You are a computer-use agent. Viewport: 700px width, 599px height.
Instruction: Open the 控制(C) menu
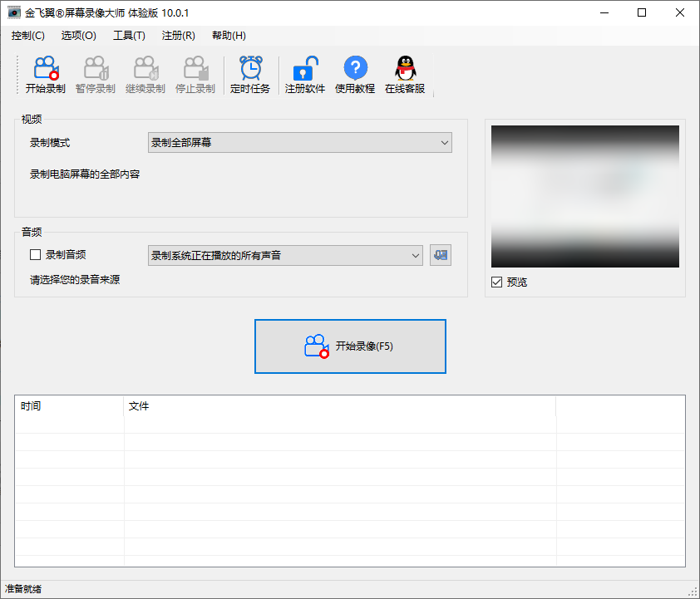[x=28, y=36]
